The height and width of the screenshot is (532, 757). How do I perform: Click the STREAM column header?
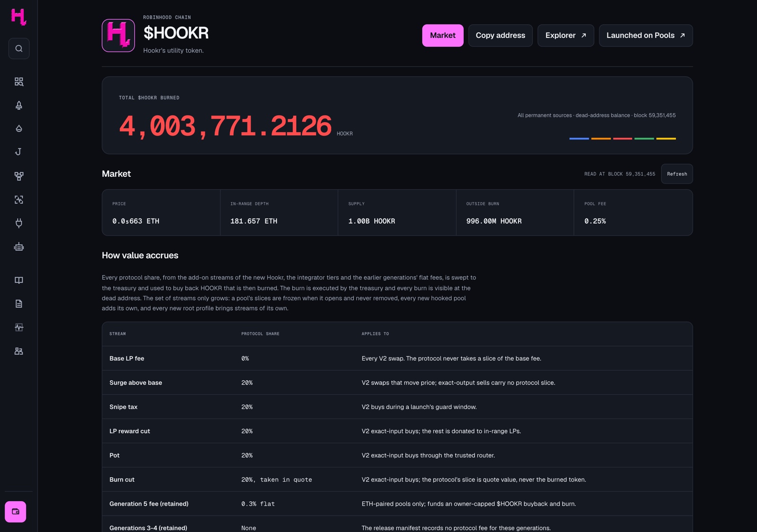tap(118, 334)
